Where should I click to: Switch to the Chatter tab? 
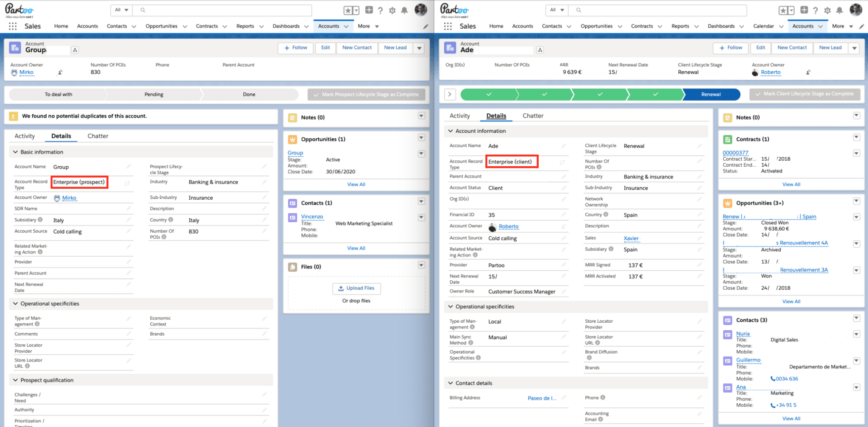[x=98, y=136]
